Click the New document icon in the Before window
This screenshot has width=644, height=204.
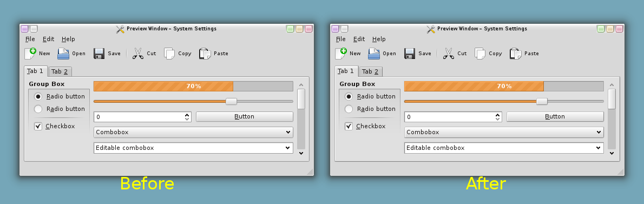click(30, 54)
